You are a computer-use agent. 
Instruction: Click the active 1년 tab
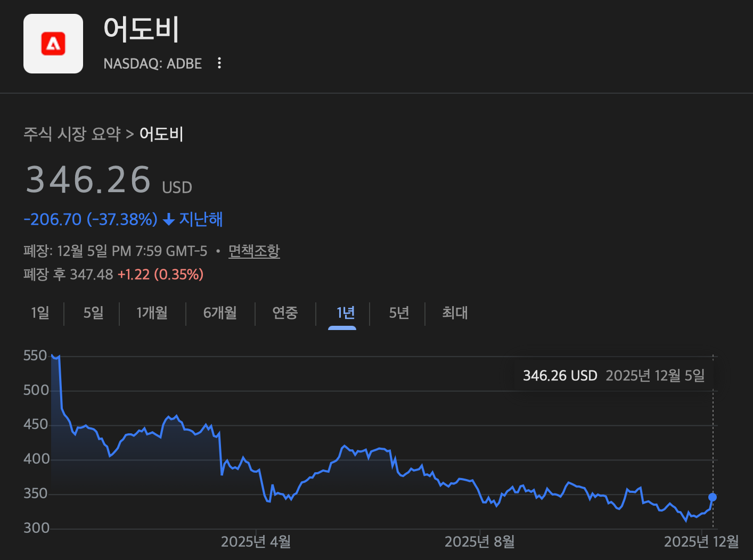[x=345, y=313]
